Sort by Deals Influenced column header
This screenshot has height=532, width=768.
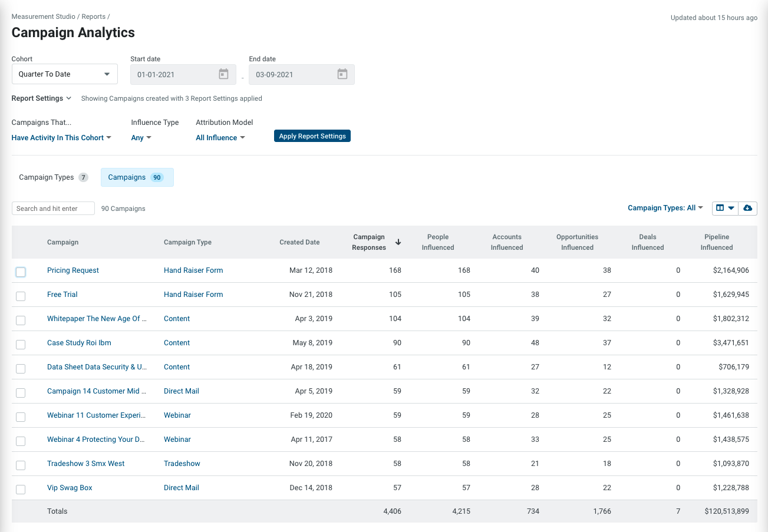pos(648,242)
